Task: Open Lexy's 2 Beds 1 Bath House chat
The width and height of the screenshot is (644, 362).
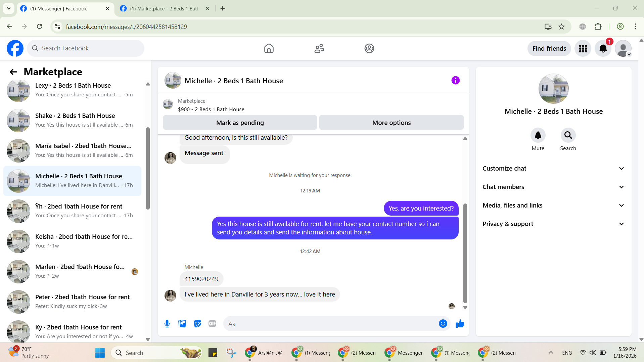Action: pos(72,90)
